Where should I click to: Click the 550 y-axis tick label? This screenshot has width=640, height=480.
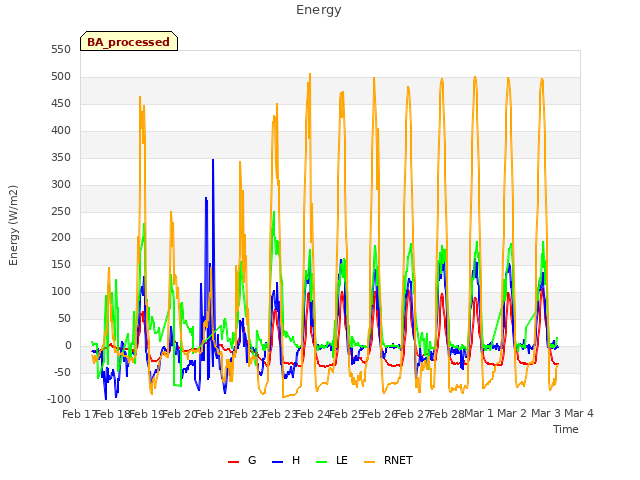click(61, 50)
